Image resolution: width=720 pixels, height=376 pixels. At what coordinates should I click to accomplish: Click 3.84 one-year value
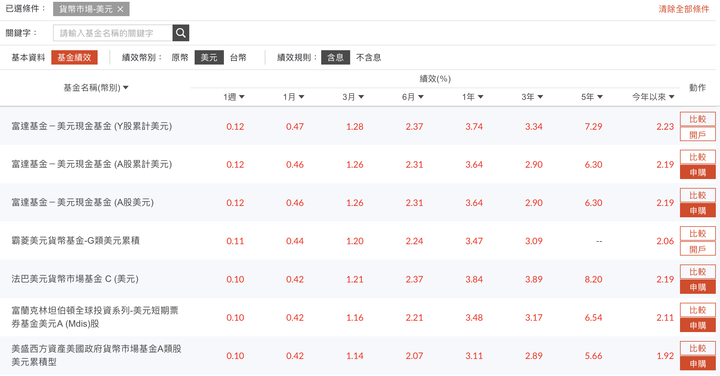pos(474,279)
